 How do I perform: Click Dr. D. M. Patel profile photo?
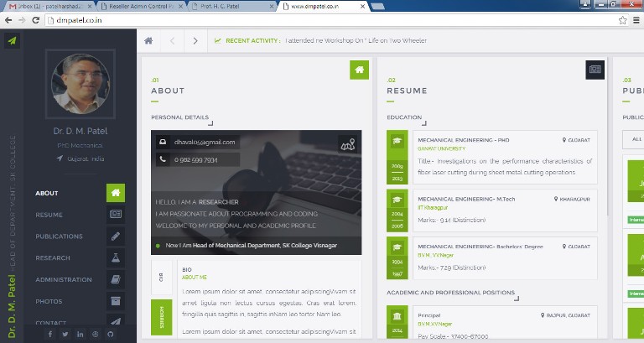[x=82, y=85]
